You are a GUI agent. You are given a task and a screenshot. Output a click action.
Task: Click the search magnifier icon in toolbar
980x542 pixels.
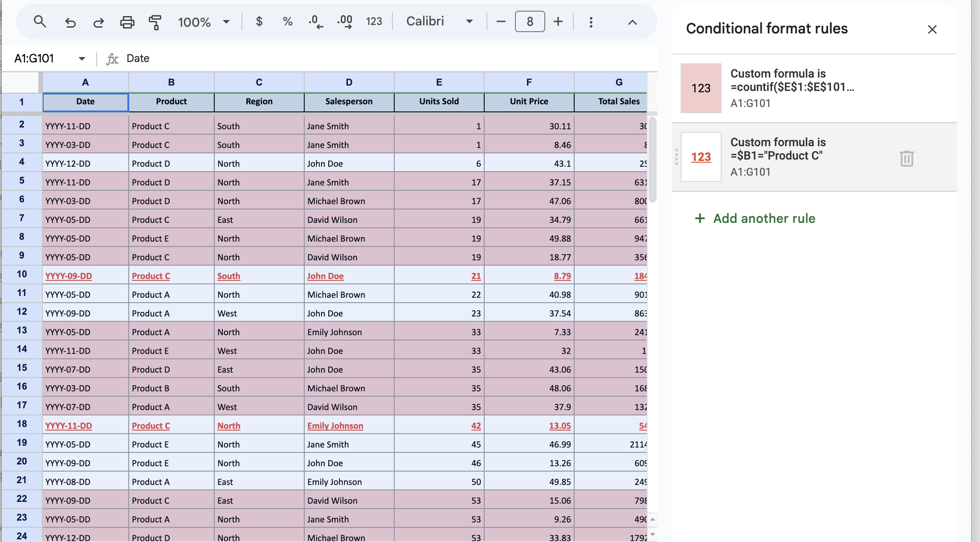[x=40, y=21]
